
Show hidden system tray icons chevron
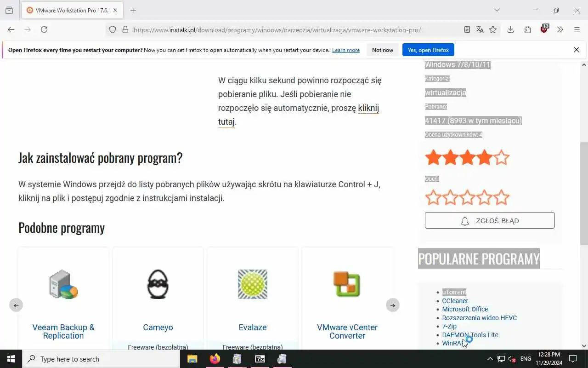[490, 359]
